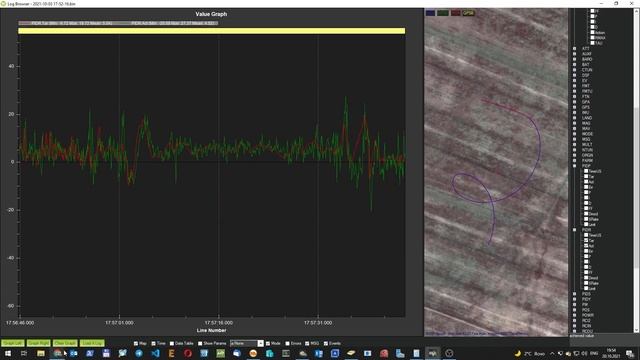The image size is (640, 360).
Task: Toggle the MSG checkbox in bottom bar
Action: click(x=307, y=343)
